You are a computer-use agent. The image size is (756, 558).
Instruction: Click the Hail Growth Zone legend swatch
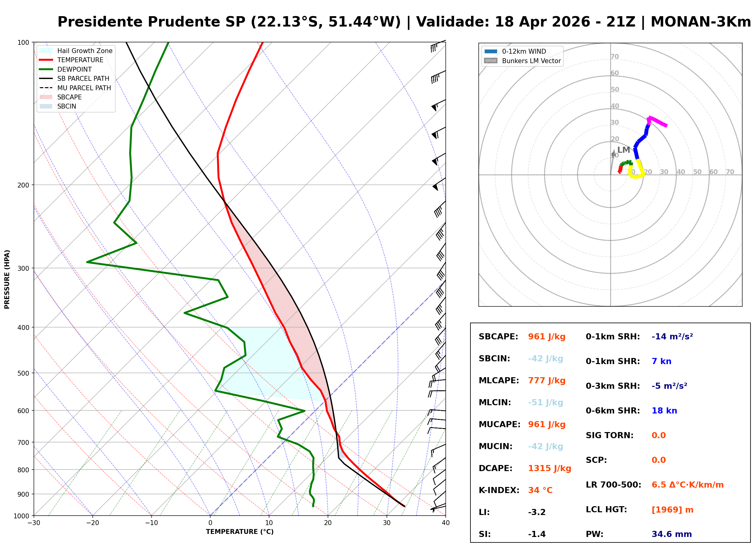click(x=46, y=51)
